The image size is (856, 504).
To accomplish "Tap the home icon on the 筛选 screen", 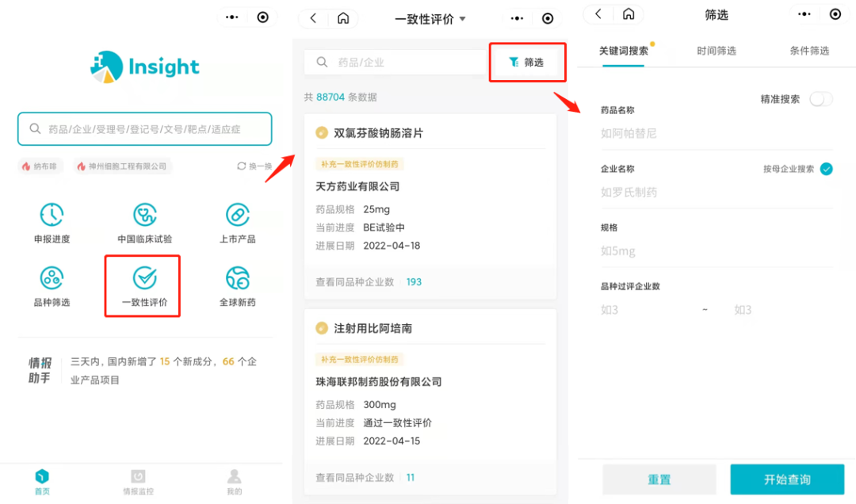I will tap(629, 13).
